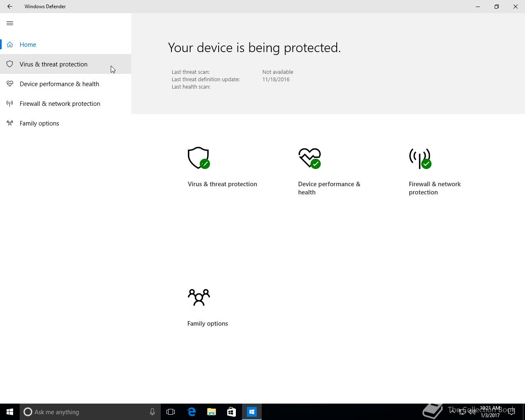
Task: Click the Windows Defender taskbar button
Action: (x=252, y=412)
